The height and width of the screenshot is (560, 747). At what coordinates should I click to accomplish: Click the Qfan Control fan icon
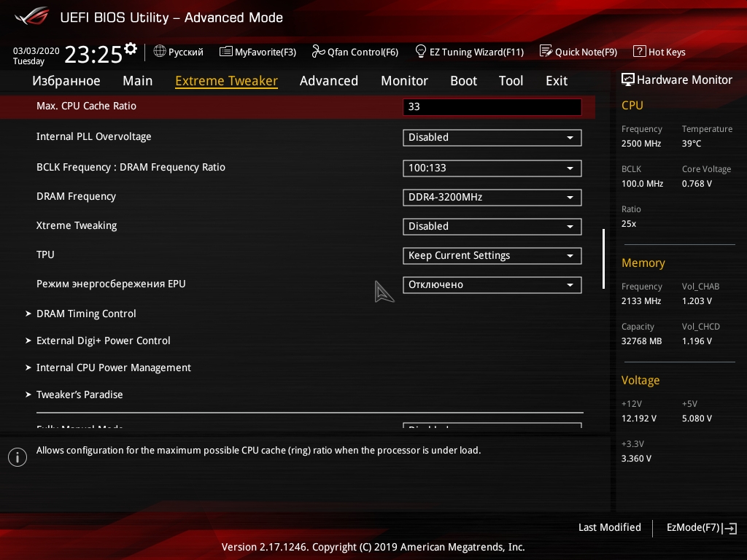pyautogui.click(x=318, y=51)
